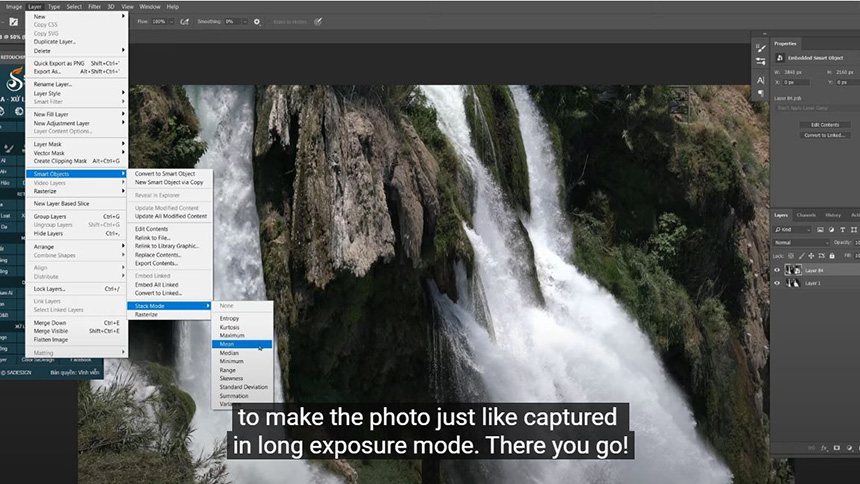Click the pressure-for-size icon in options bar
The width and height of the screenshot is (860, 484).
(x=318, y=21)
